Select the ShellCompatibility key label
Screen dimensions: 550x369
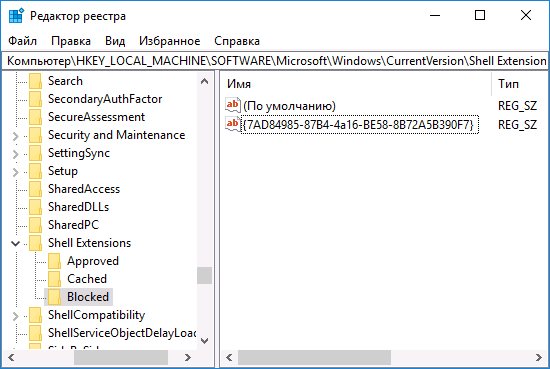(x=96, y=315)
